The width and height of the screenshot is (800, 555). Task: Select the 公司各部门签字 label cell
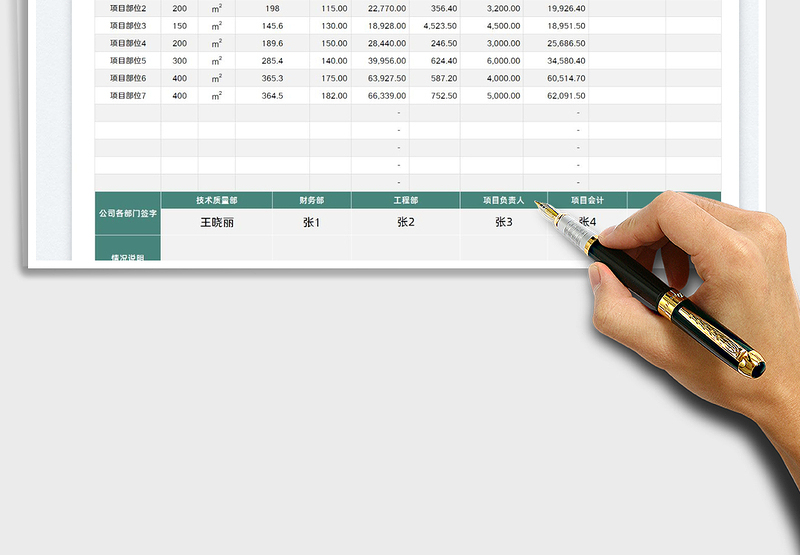tap(127, 212)
